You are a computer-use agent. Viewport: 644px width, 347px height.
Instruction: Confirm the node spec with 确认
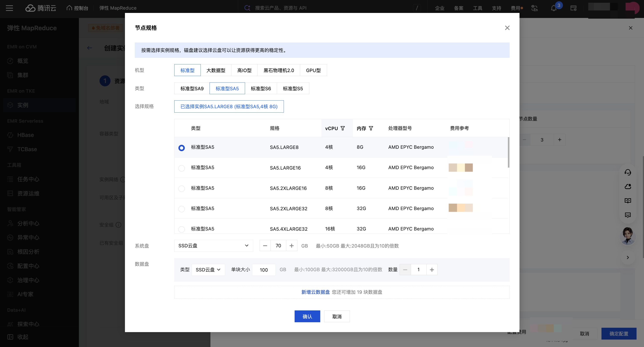click(307, 316)
